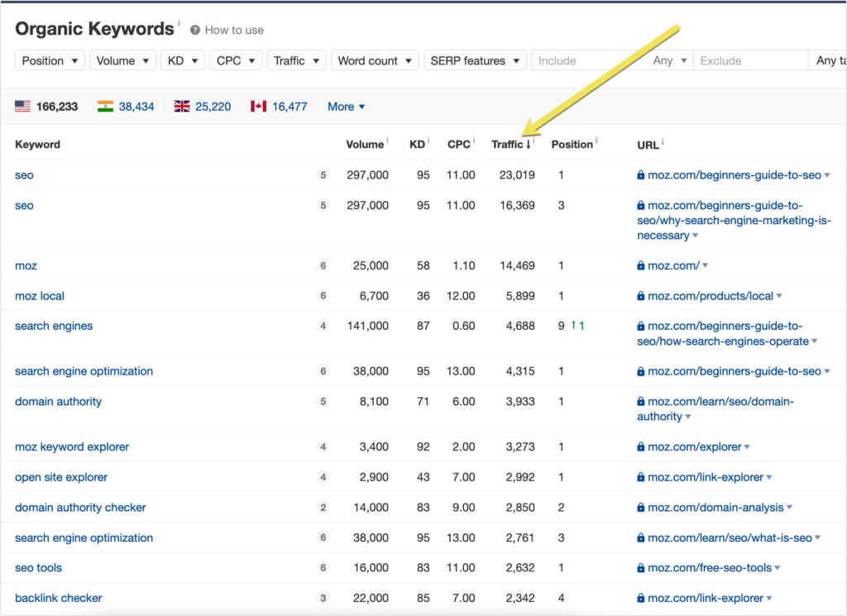Open the how-search-engines-operate URL link

tap(723, 334)
